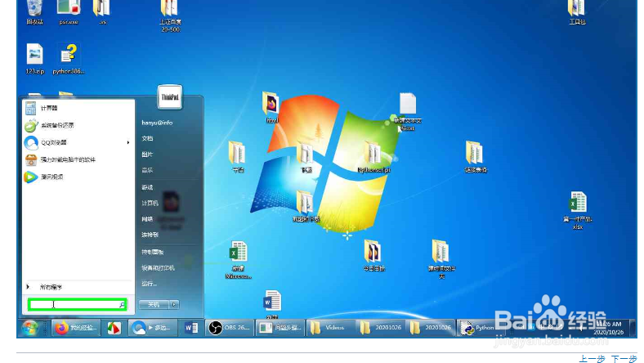The image size is (644, 363).
Task: Click the Windows Start orb
Action: coord(30,328)
